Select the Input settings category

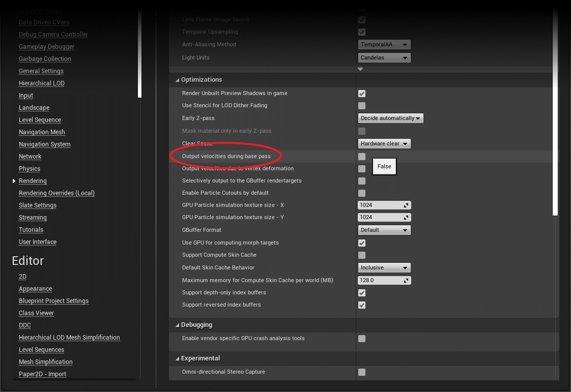[25, 95]
